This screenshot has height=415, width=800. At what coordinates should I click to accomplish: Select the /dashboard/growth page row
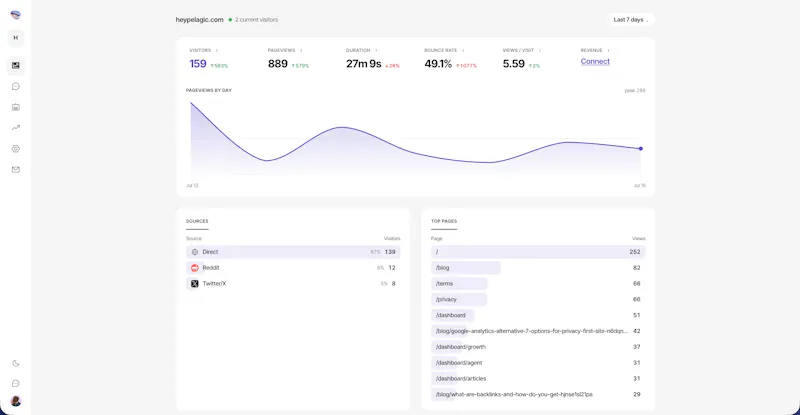point(538,347)
